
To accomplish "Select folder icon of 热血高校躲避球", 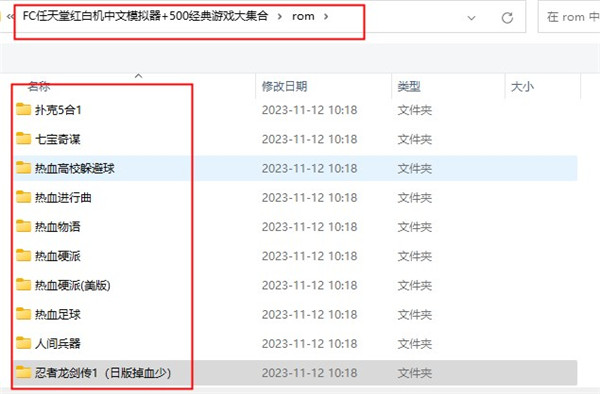I will pyautogui.click(x=23, y=168).
